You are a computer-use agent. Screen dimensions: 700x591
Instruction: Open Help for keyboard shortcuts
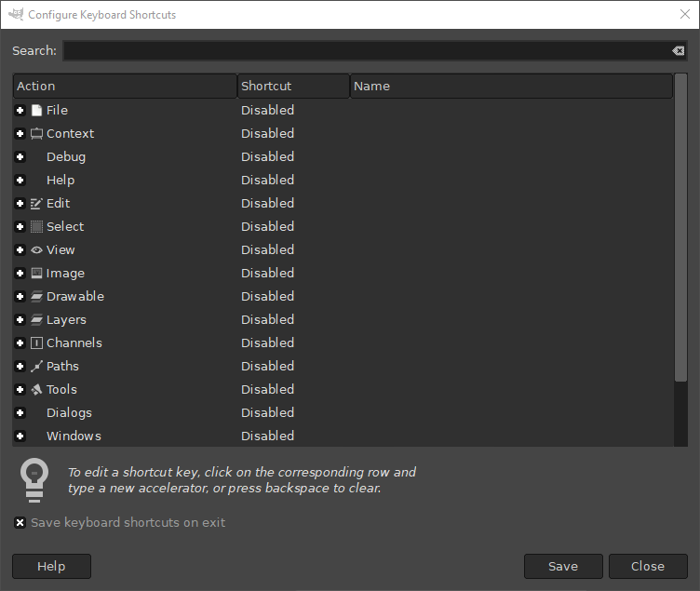pyautogui.click(x=51, y=566)
